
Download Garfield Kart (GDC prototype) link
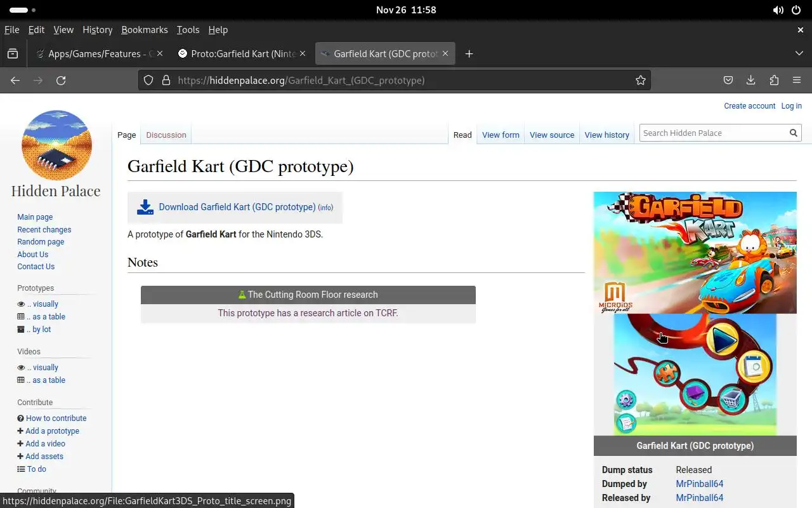237,207
